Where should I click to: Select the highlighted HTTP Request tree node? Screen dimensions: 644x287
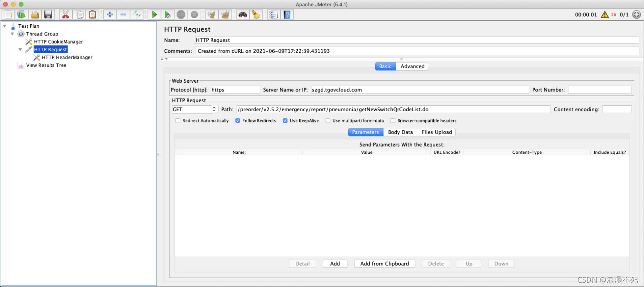click(x=50, y=50)
